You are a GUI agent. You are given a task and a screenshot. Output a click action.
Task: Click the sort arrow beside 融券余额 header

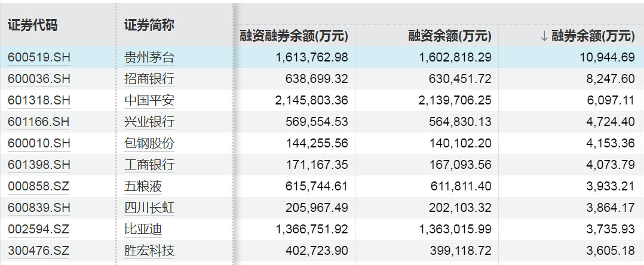pos(544,36)
